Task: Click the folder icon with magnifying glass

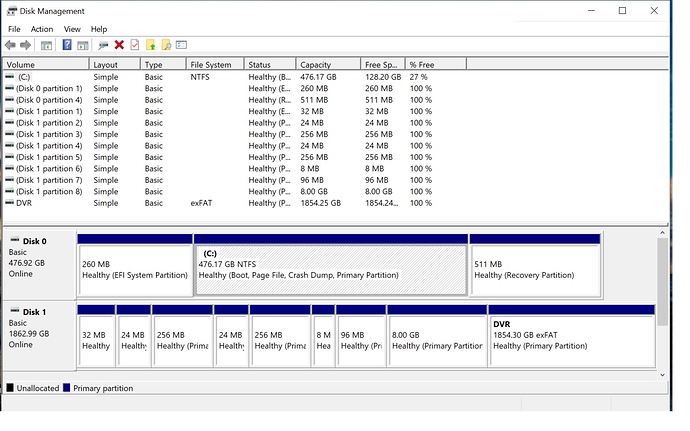Action: tap(166, 45)
